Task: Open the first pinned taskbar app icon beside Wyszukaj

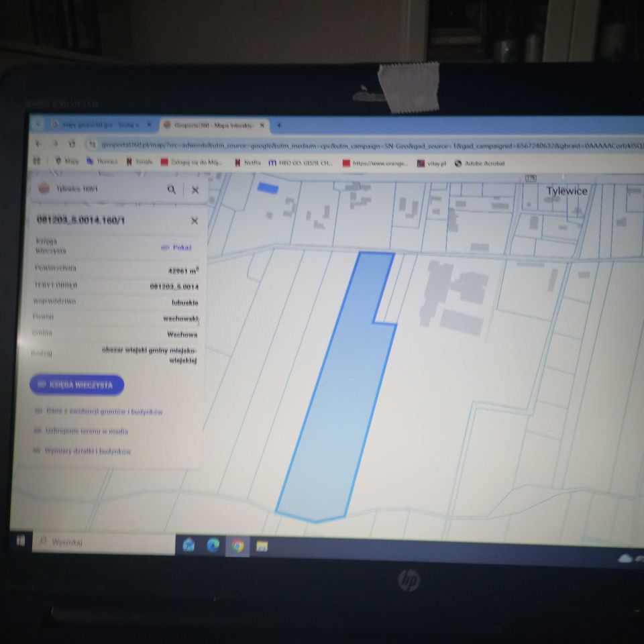Action: pyautogui.click(x=189, y=544)
